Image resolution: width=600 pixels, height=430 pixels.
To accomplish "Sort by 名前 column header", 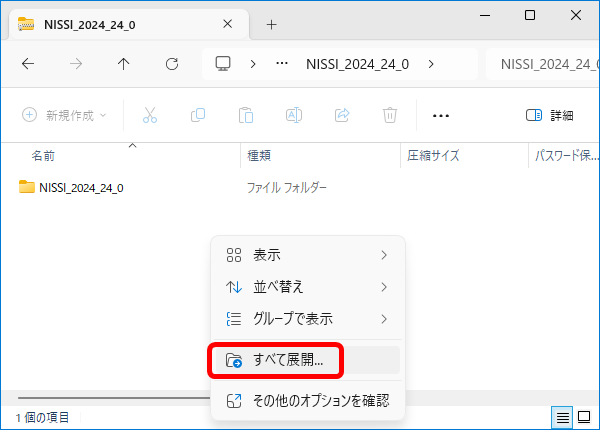I will pos(43,156).
